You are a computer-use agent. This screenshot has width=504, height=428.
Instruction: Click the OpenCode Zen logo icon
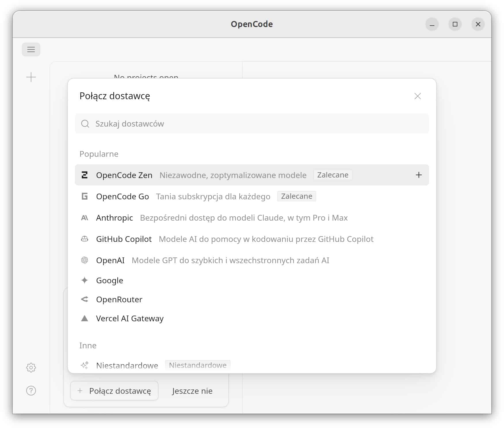pos(85,175)
